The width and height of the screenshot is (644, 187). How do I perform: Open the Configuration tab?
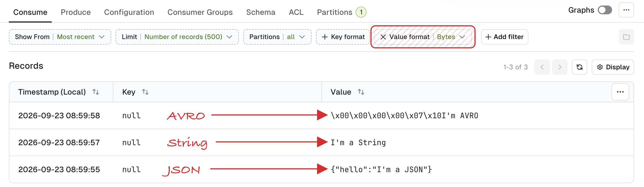[x=129, y=12]
